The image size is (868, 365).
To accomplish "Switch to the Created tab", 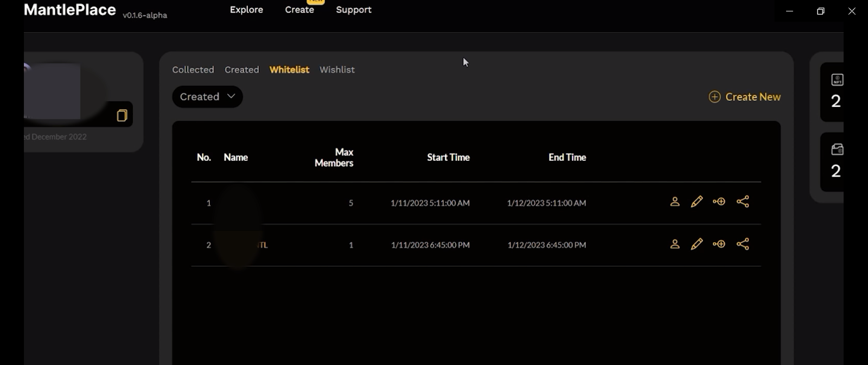I will tap(242, 70).
